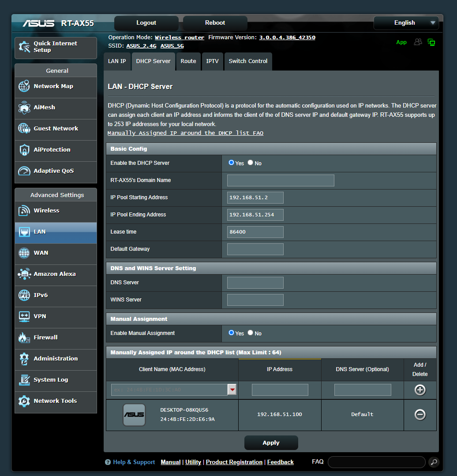457x476 pixels.
Task: Focus the client MAC address input field
Action: coord(169,390)
